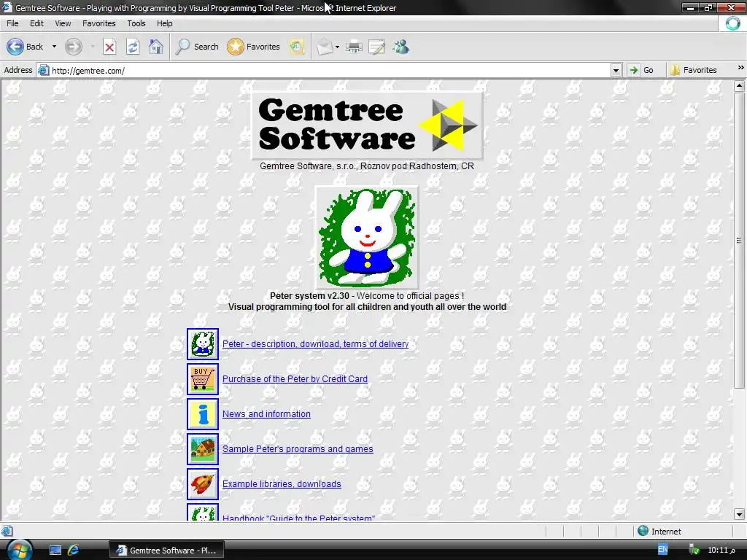Click the scrollbar up arrow
The height and width of the screenshot is (560, 747).
coord(739,86)
